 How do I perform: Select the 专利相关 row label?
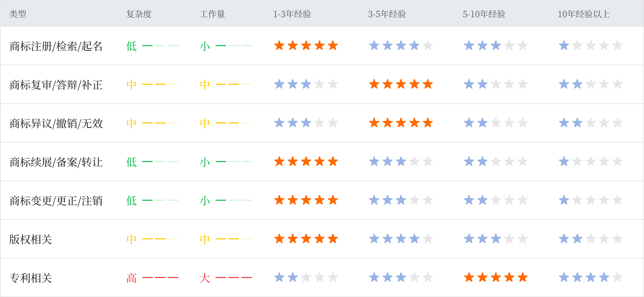click(31, 278)
